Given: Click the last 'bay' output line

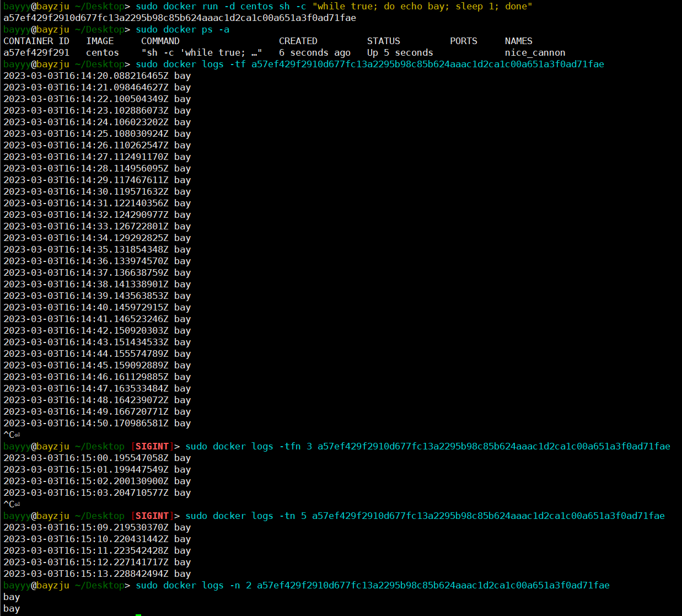Looking at the screenshot, I should pos(12,609).
